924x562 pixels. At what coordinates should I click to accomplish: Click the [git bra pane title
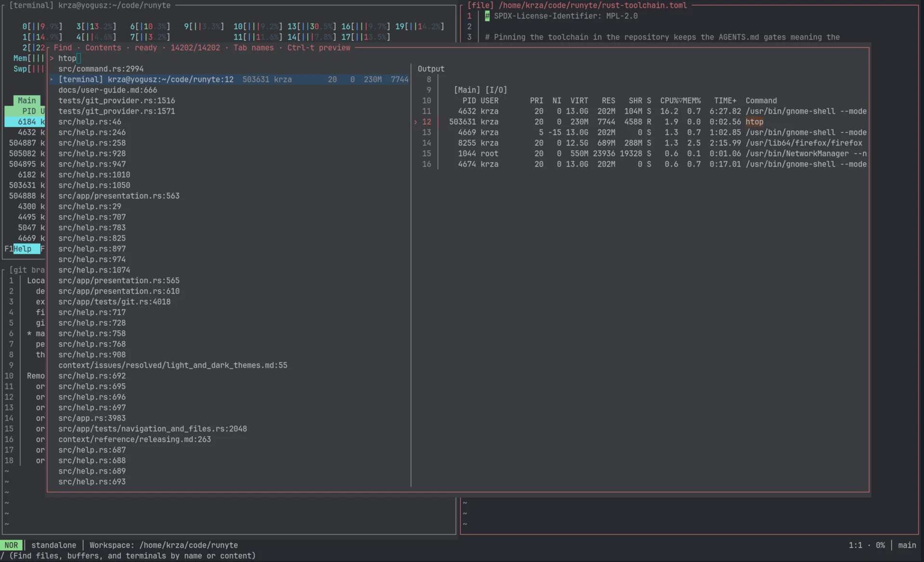click(27, 270)
